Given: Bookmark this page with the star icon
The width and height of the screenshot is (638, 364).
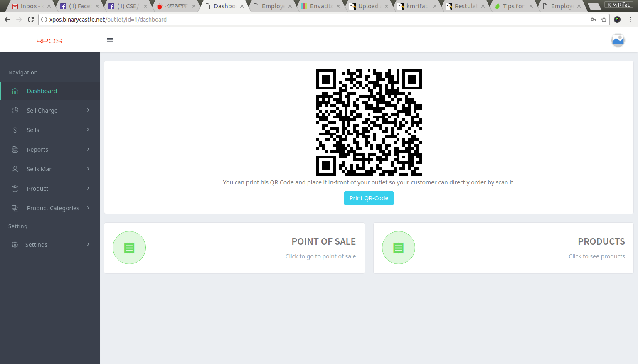Looking at the screenshot, I should (604, 20).
